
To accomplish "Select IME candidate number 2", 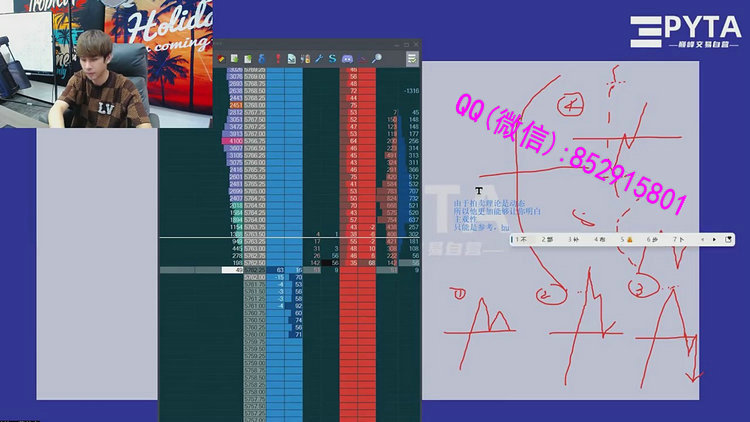I will click(x=547, y=239).
